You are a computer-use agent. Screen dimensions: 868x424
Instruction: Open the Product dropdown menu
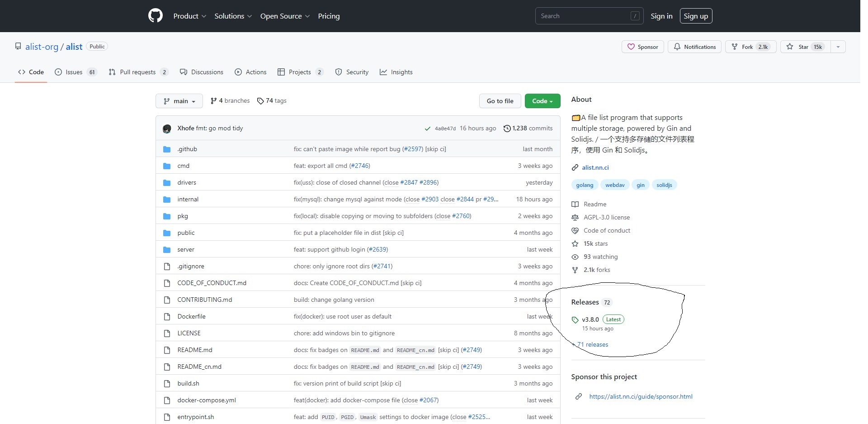pos(190,16)
